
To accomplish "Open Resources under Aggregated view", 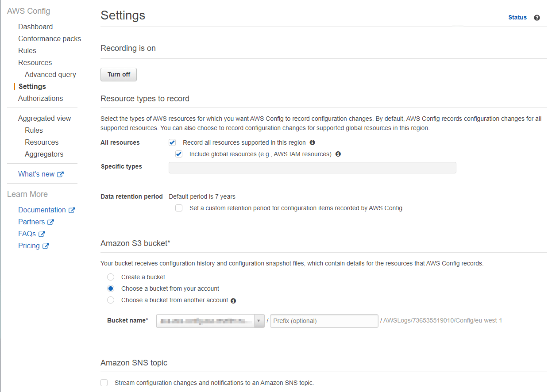I will coord(42,142).
